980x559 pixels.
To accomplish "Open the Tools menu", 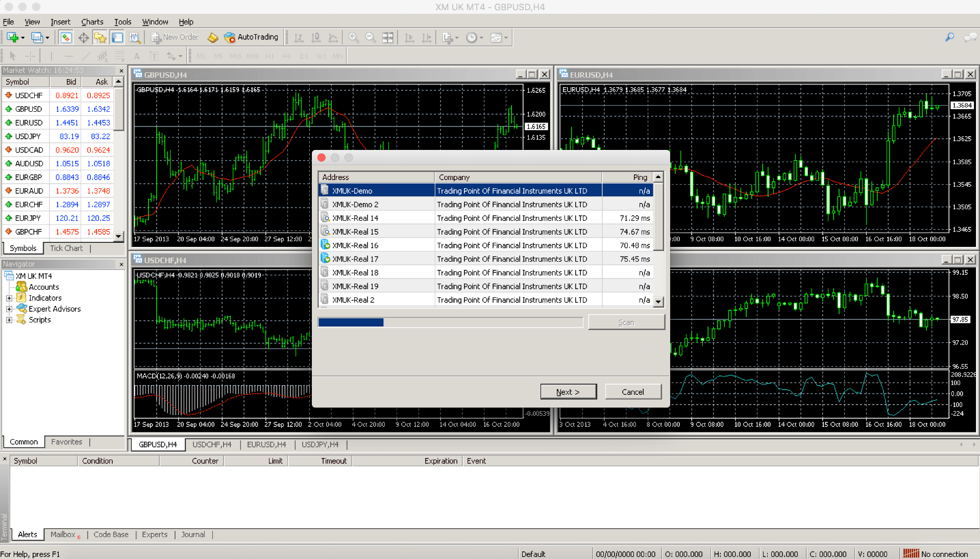I will (122, 21).
